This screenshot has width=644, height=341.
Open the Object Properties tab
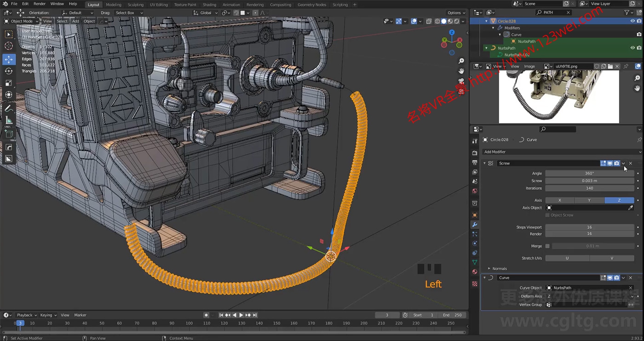point(475,215)
